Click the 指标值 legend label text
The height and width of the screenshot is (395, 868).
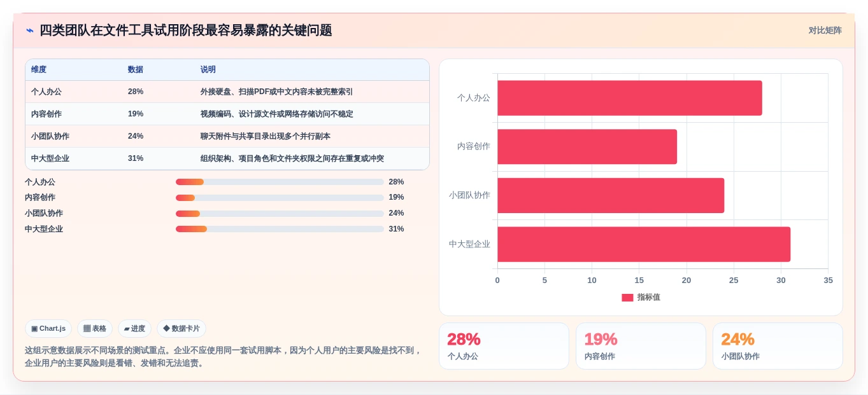[x=649, y=297]
